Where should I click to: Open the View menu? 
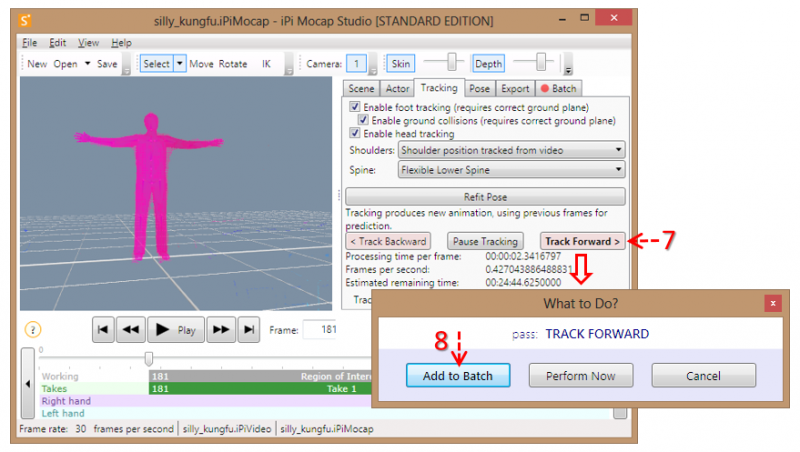(88, 43)
